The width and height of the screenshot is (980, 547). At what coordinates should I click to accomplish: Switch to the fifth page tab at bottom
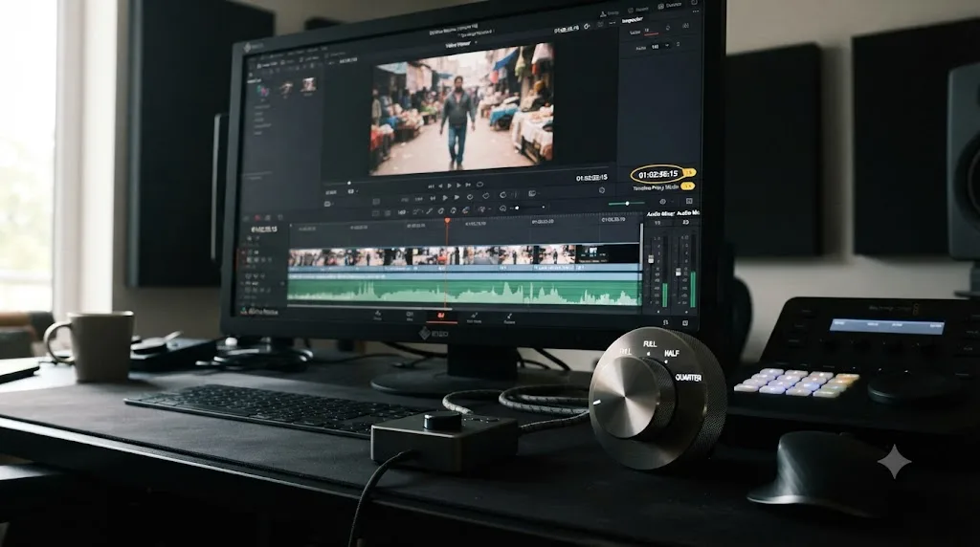(509, 318)
